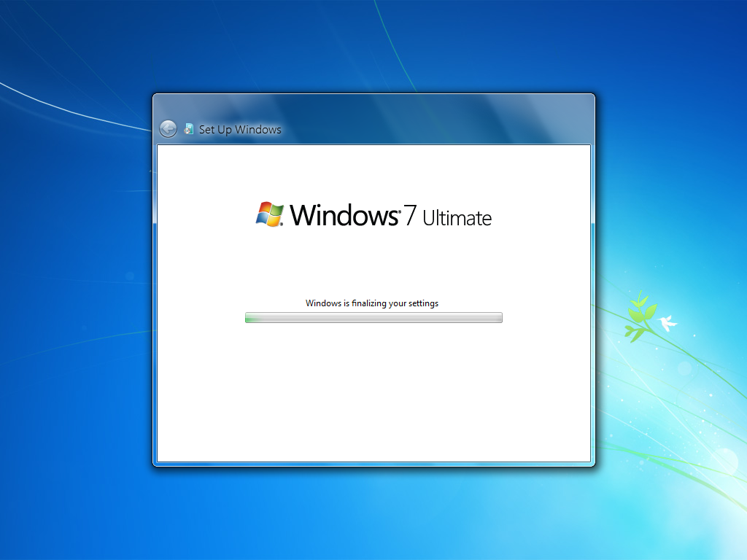The width and height of the screenshot is (747, 560).
Task: Click the 'Ultimate' edition text
Action: tap(457, 218)
